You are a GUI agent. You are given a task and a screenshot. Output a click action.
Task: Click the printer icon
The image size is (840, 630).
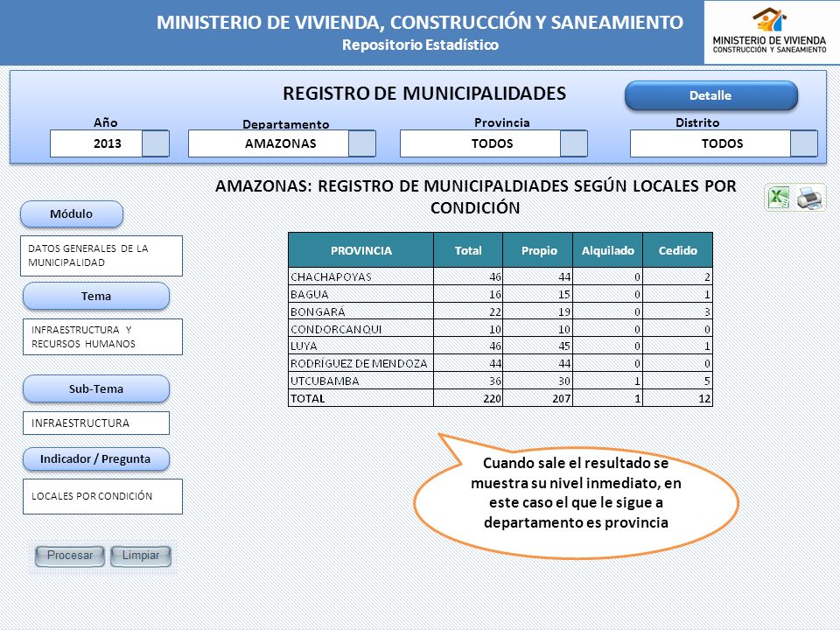(x=809, y=197)
